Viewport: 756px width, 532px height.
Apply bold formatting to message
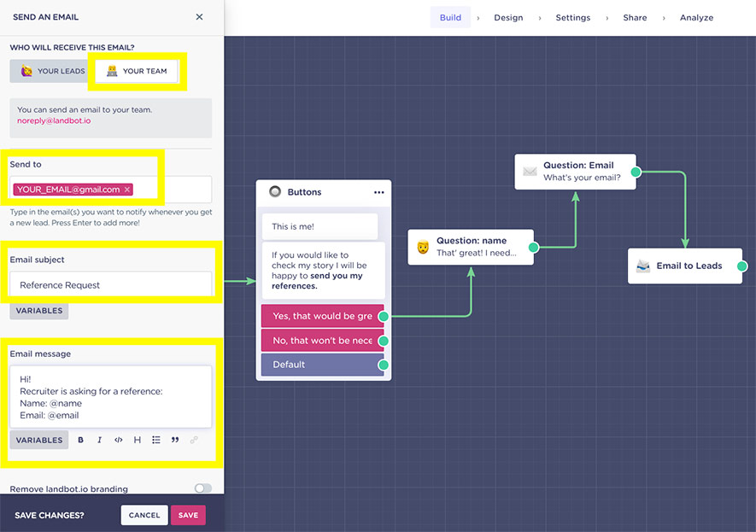point(80,440)
